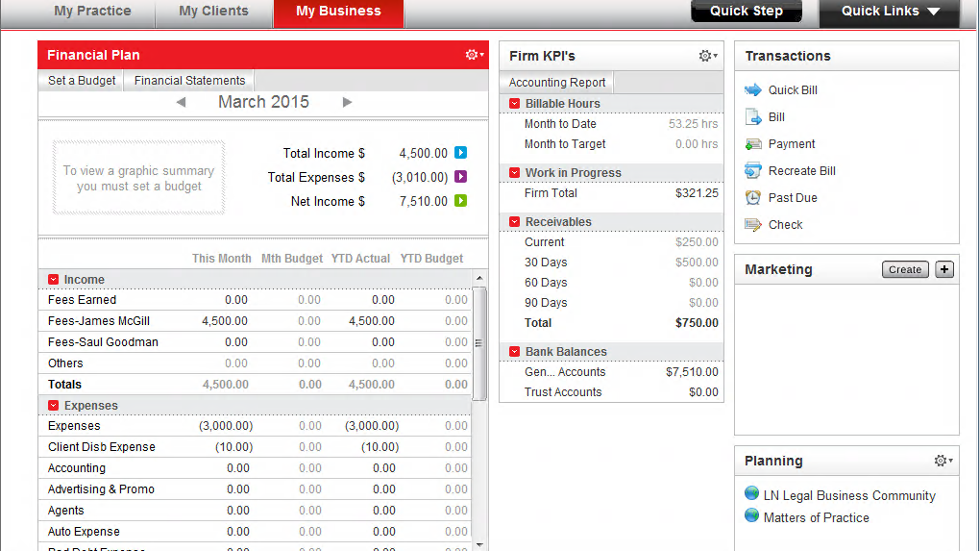
Task: Click the This Month column header
Action: (221, 259)
